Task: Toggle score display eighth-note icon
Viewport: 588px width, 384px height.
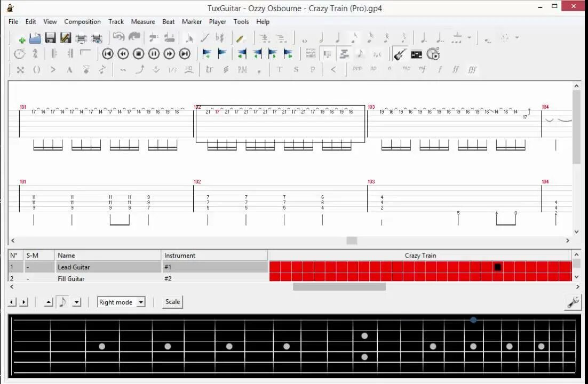Action: (360, 54)
